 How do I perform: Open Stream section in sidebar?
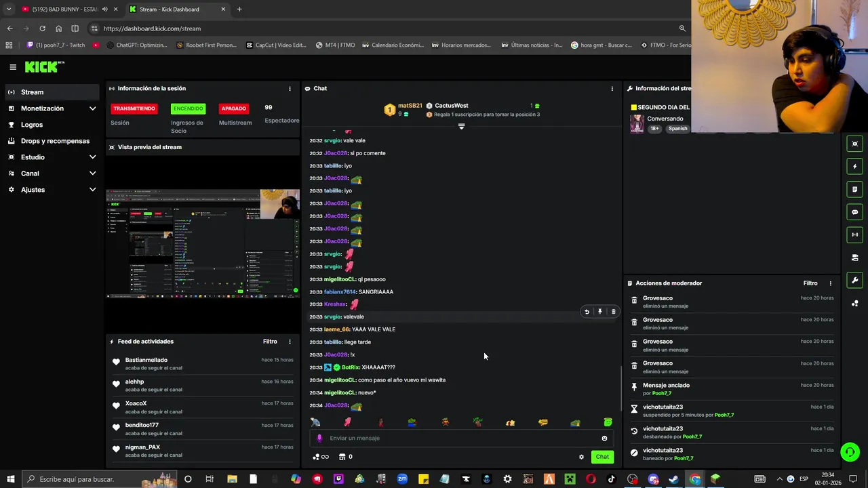(x=52, y=92)
